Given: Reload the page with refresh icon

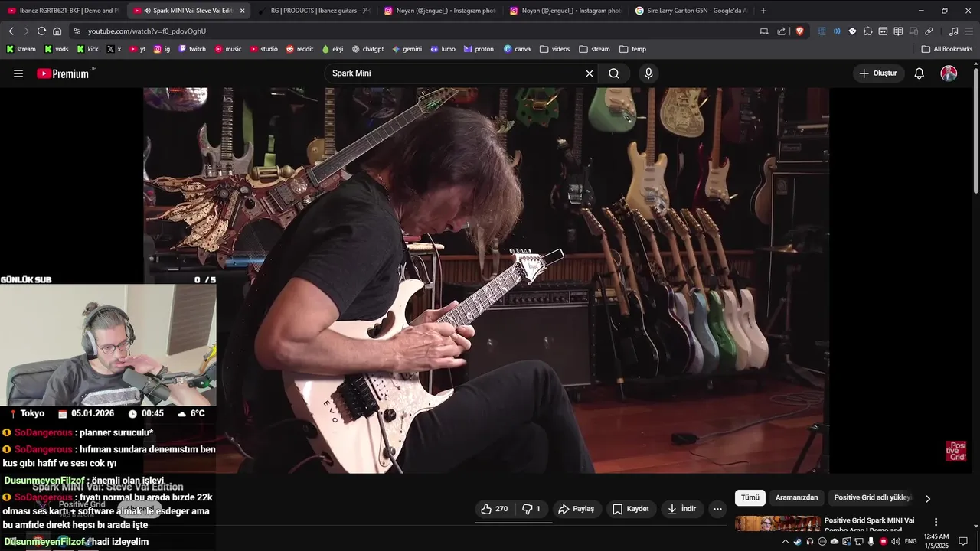Looking at the screenshot, I should pyautogui.click(x=41, y=31).
